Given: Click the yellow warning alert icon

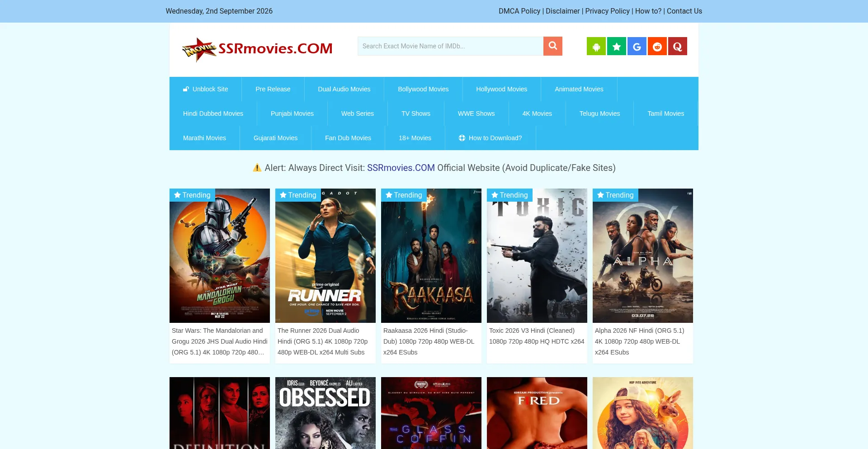Looking at the screenshot, I should [257, 168].
